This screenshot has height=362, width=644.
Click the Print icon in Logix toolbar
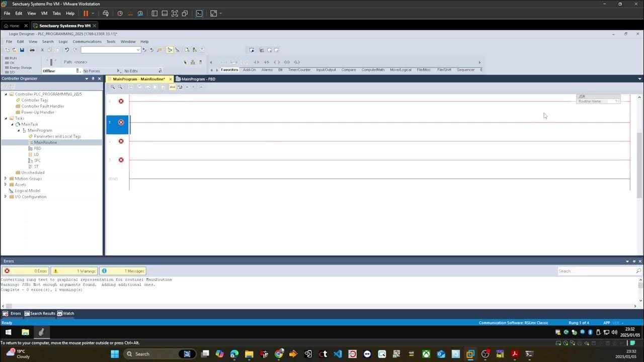pyautogui.click(x=32, y=50)
